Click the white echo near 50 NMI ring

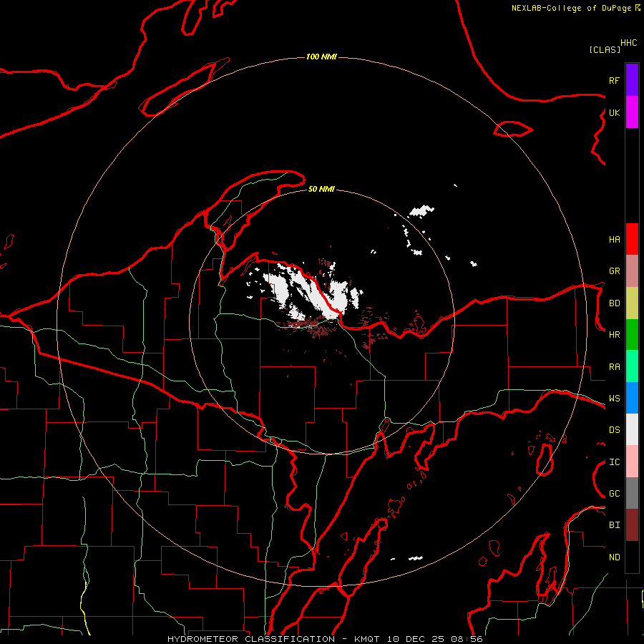coord(421,212)
